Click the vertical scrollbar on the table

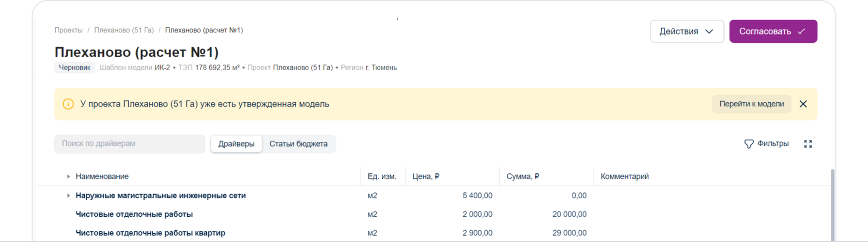point(831,206)
